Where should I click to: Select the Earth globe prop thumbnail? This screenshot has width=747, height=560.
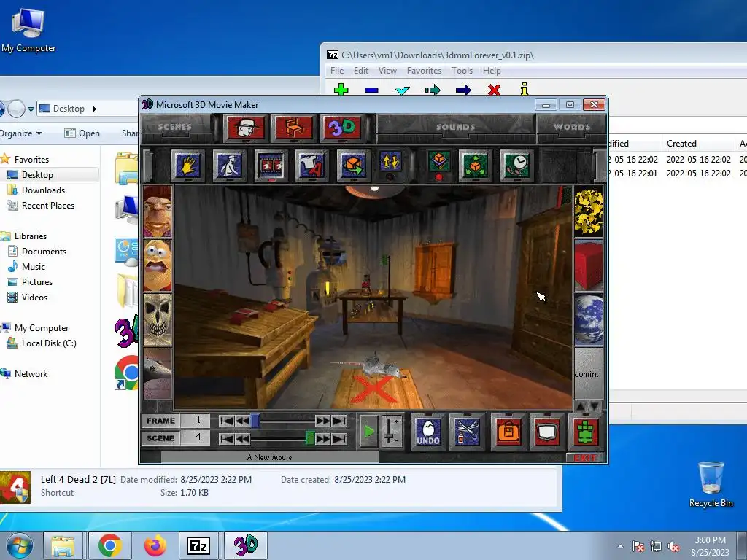pyautogui.click(x=589, y=319)
